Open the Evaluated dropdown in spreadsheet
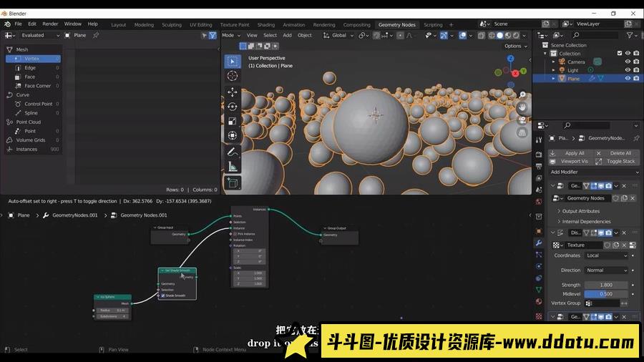644x362 pixels. (x=40, y=35)
